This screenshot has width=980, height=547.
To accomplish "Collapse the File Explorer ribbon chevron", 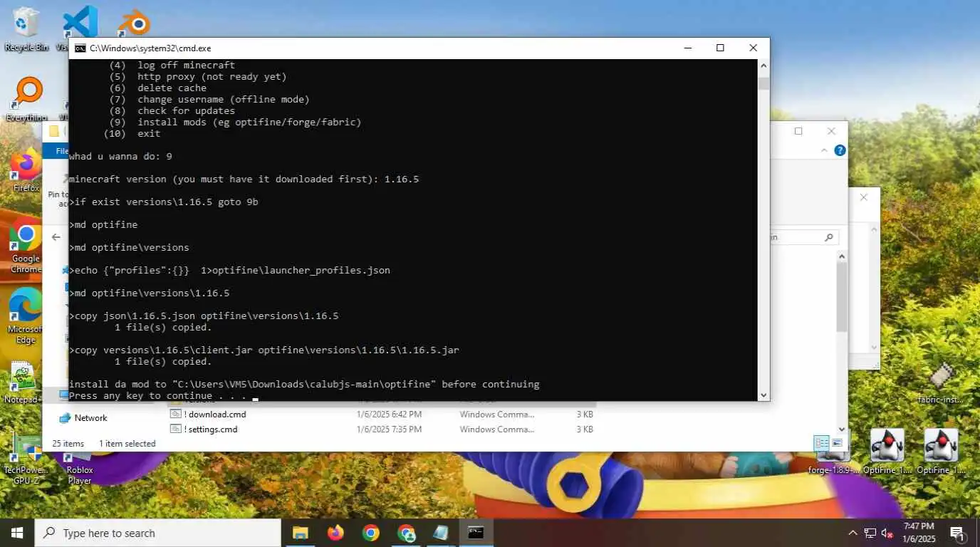I will click(825, 150).
